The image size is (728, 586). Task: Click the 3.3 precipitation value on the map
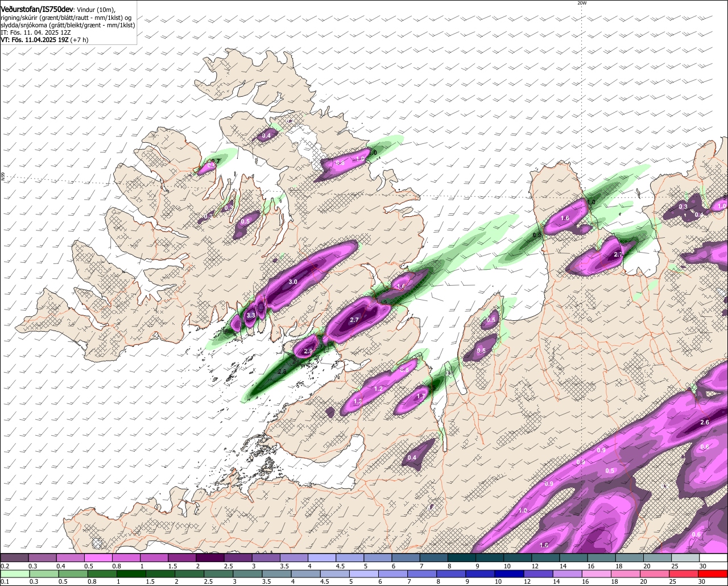251,315
